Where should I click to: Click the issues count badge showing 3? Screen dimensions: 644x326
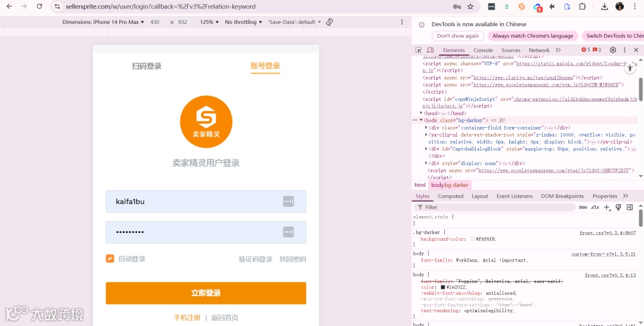597,50
